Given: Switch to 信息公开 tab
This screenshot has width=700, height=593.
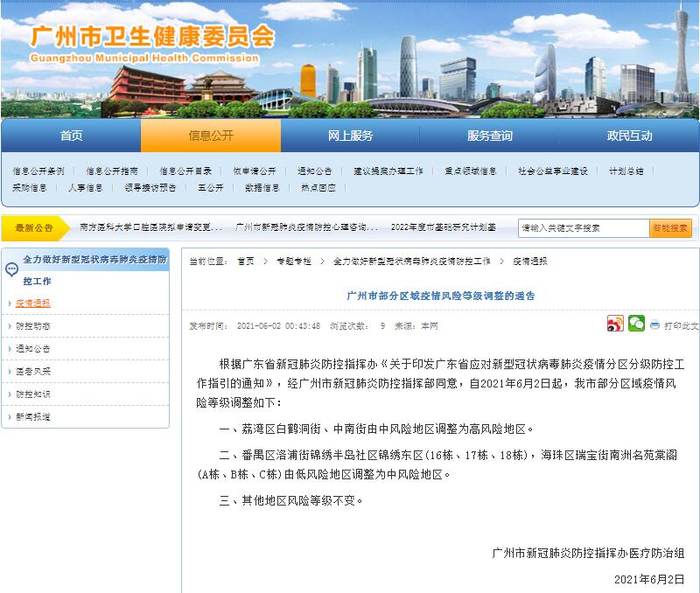Looking at the screenshot, I should [211, 136].
